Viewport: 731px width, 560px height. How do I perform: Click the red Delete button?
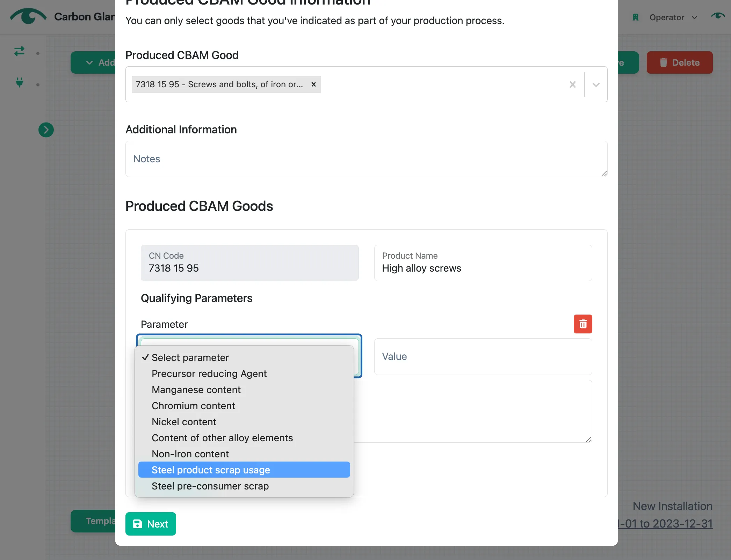pos(679,62)
